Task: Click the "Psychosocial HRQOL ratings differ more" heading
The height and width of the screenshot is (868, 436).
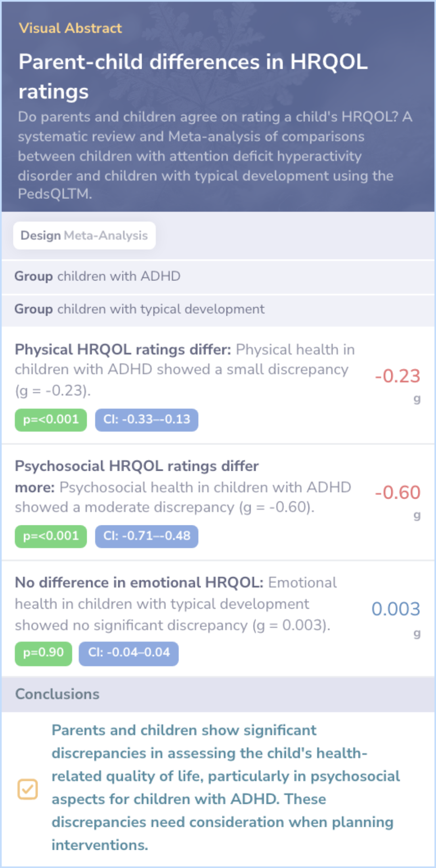Action: (x=136, y=467)
